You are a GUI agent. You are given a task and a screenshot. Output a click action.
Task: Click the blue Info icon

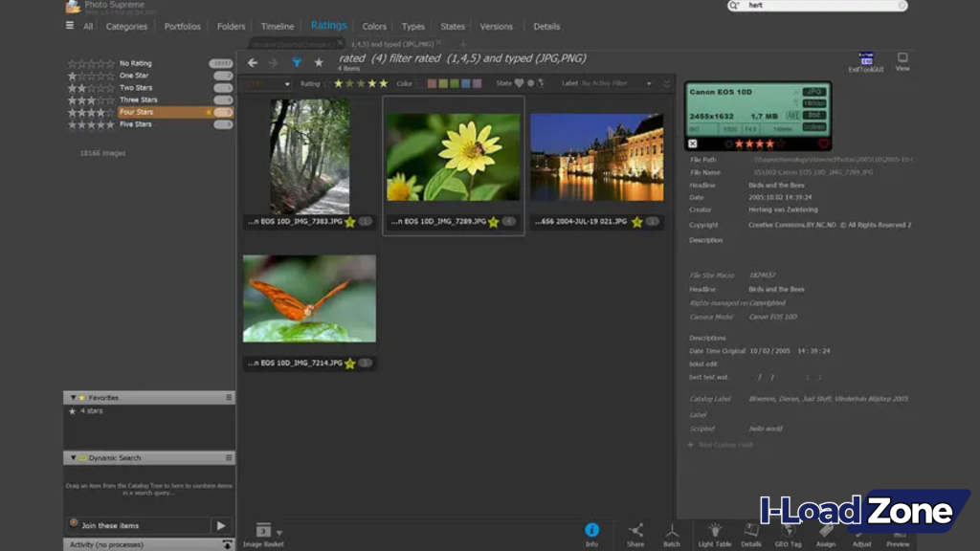coord(591,531)
